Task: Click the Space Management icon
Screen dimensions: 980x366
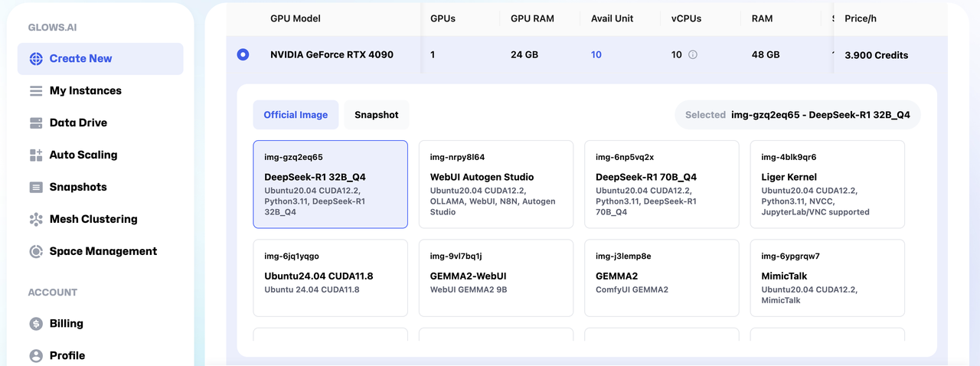Action: (36, 252)
